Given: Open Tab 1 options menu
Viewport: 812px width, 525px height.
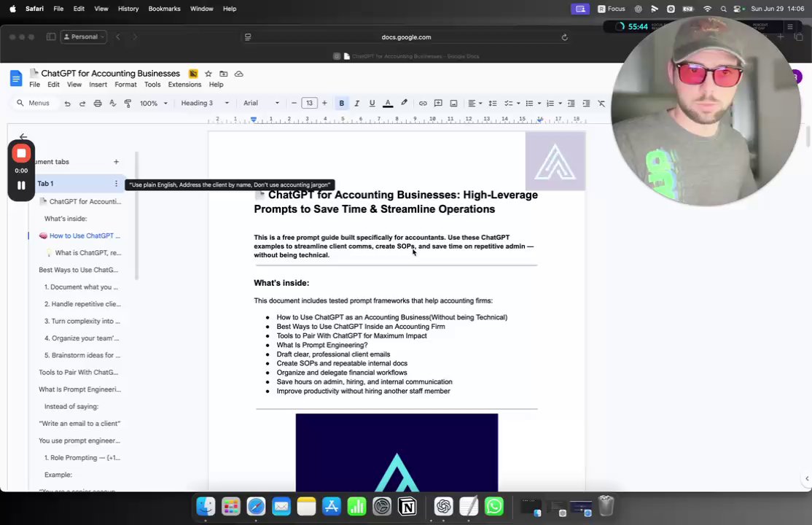Looking at the screenshot, I should (x=116, y=184).
